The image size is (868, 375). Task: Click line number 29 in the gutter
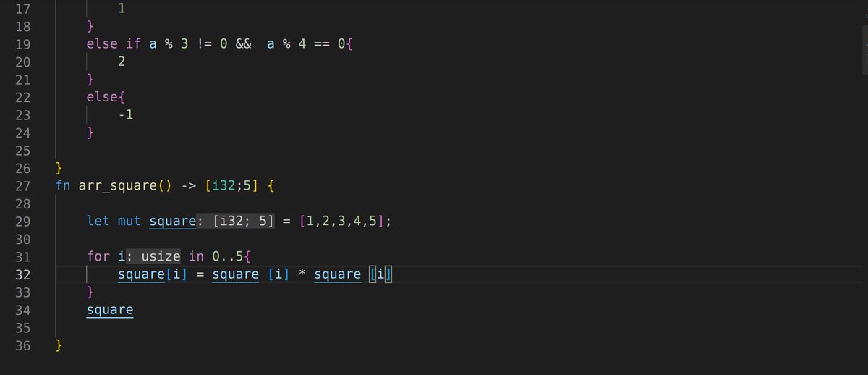pos(22,222)
